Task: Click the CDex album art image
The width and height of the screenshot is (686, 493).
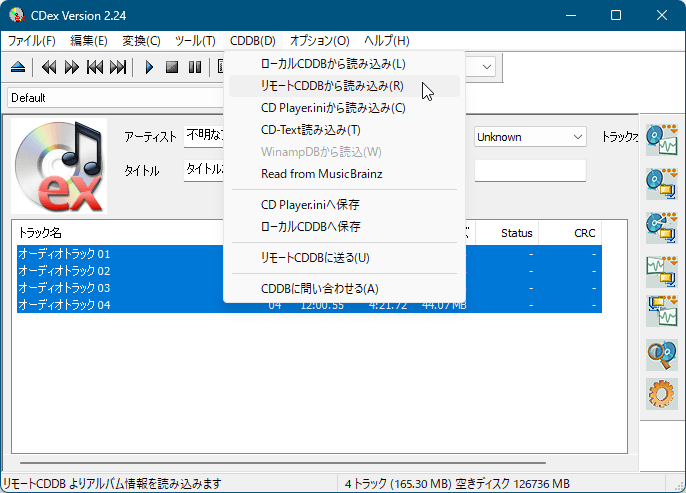Action: tap(59, 166)
